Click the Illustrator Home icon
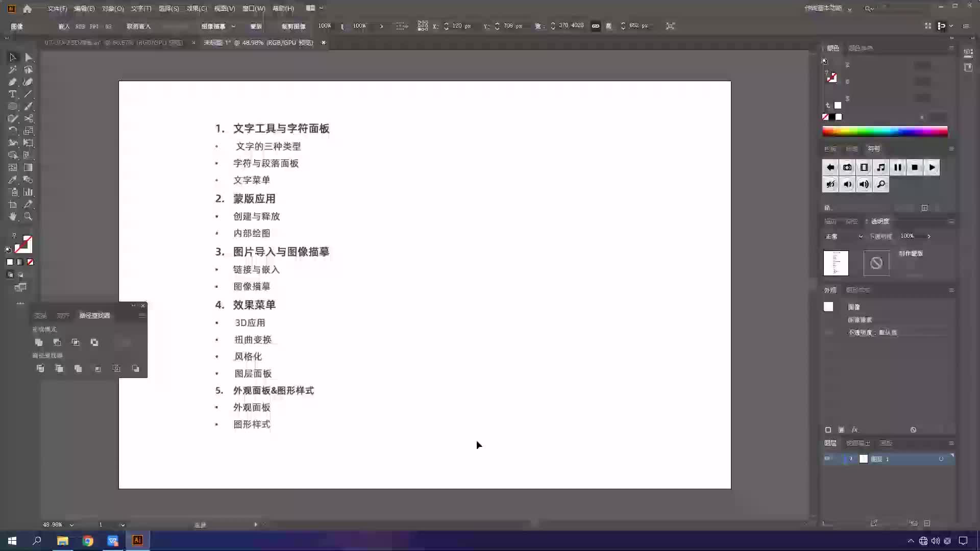 28,8
